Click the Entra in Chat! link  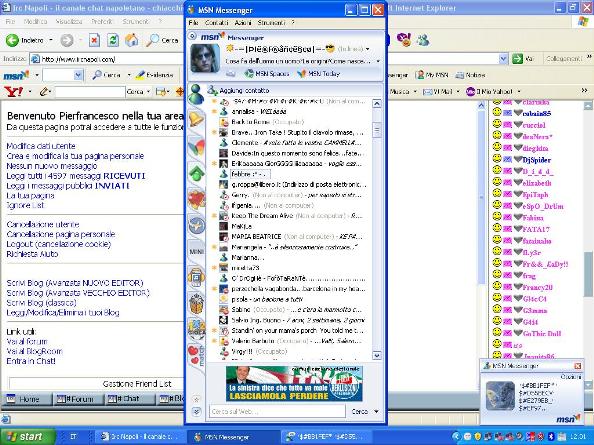[31, 361]
